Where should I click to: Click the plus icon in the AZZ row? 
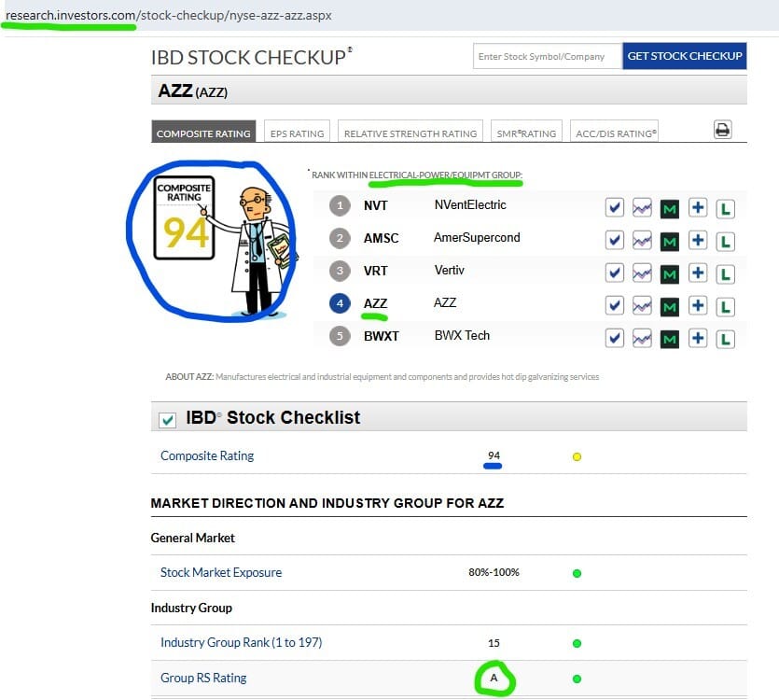click(x=698, y=305)
